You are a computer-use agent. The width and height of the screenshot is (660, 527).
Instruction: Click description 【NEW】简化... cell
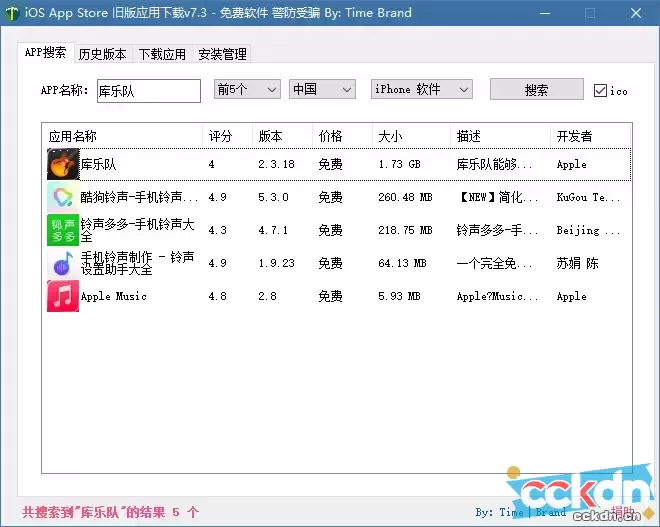(498, 197)
